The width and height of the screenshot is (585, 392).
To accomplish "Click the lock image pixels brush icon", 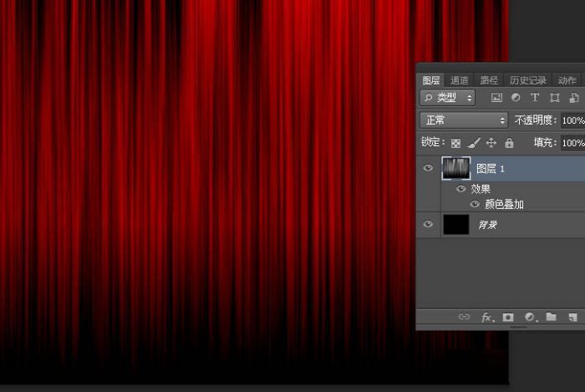I will (x=474, y=143).
